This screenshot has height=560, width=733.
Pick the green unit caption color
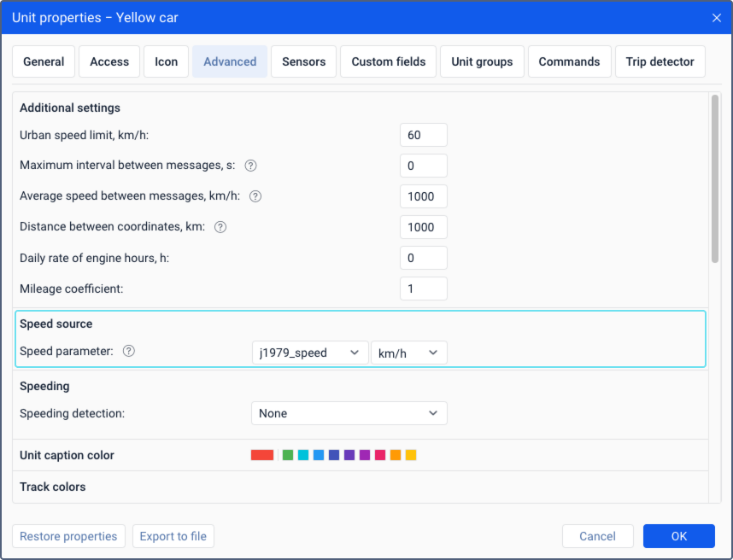tap(288, 455)
